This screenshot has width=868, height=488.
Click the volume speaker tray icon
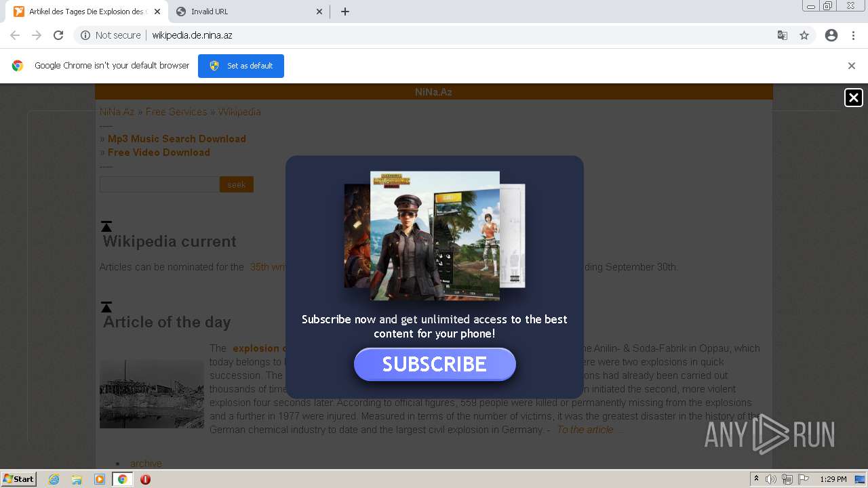pyautogui.click(x=771, y=479)
